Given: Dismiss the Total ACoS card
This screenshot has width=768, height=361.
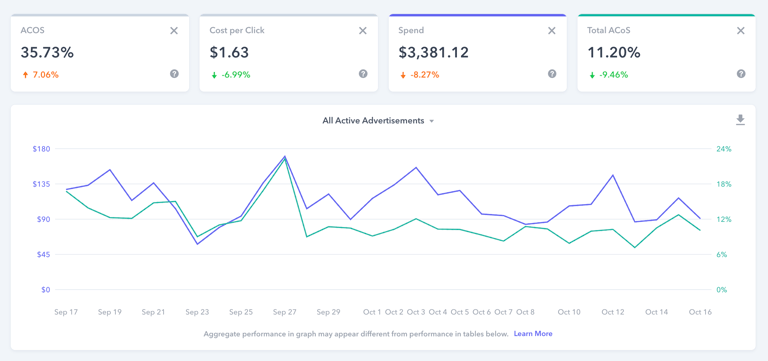Looking at the screenshot, I should [x=741, y=31].
